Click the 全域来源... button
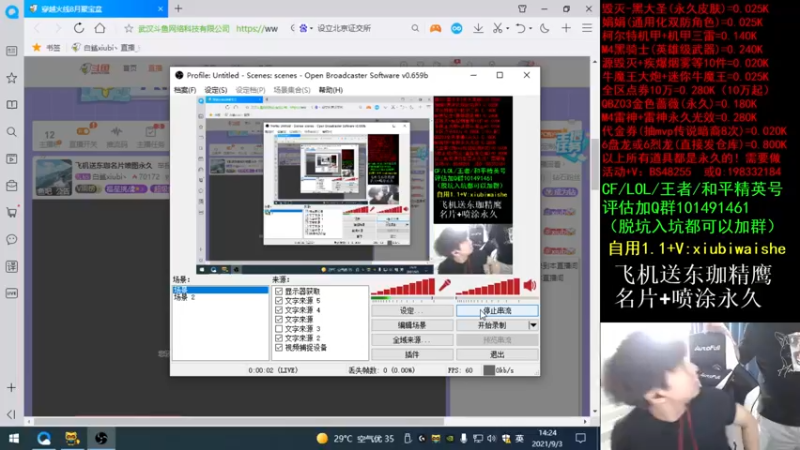This screenshot has width=800, height=450. click(412, 340)
